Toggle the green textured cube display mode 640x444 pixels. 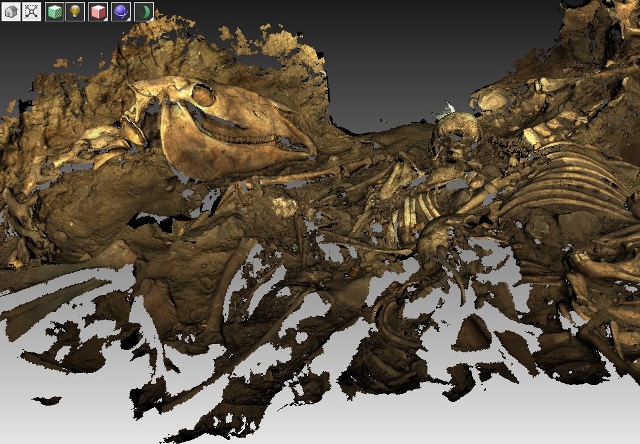(54, 12)
